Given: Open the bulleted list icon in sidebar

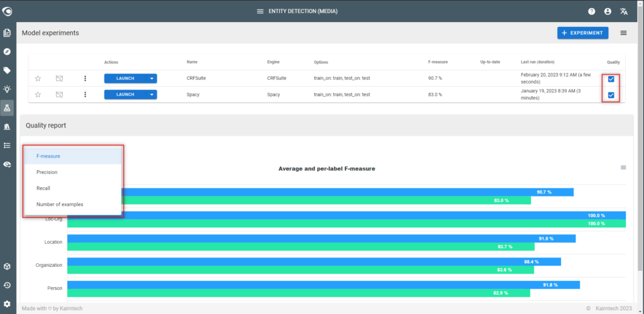Looking at the screenshot, I should tap(7, 145).
